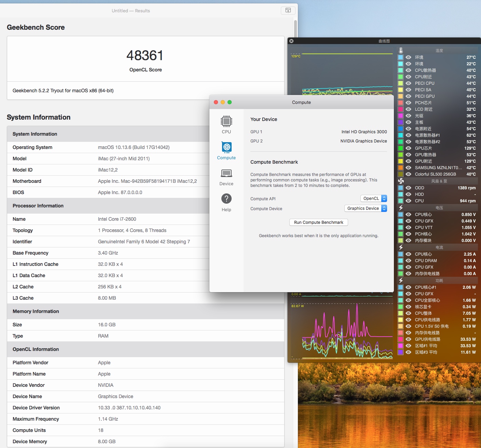The width and height of the screenshot is (481, 448).
Task: Click the GPU power line color swatch
Action: [x=400, y=339]
